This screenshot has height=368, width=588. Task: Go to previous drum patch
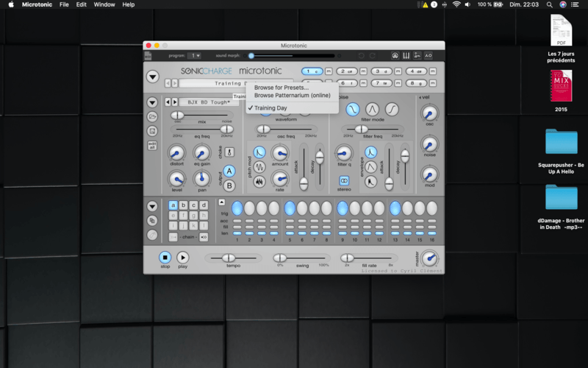tap(168, 102)
